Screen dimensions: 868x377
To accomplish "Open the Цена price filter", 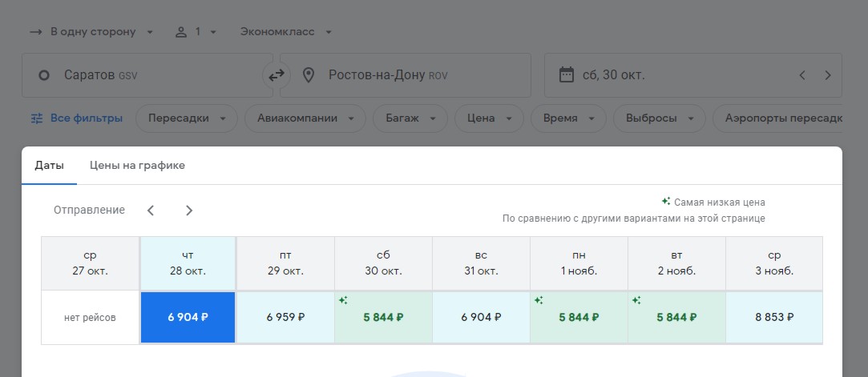I will point(489,118).
